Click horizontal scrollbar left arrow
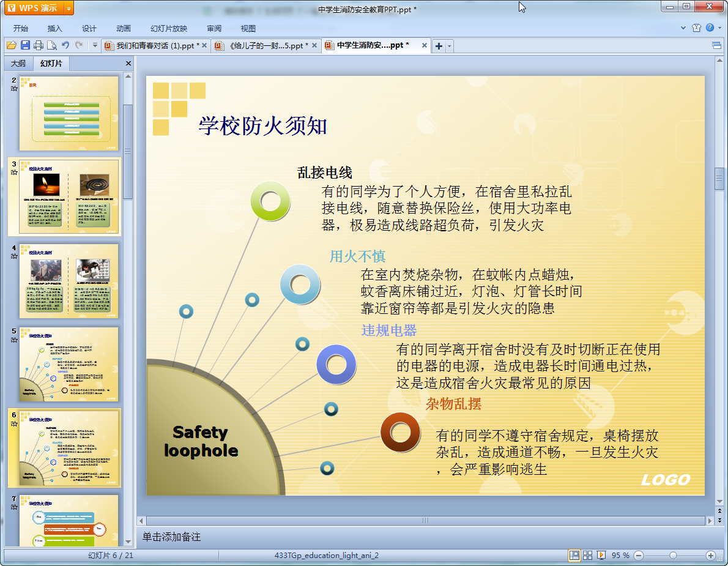728x566 pixels. point(141,521)
